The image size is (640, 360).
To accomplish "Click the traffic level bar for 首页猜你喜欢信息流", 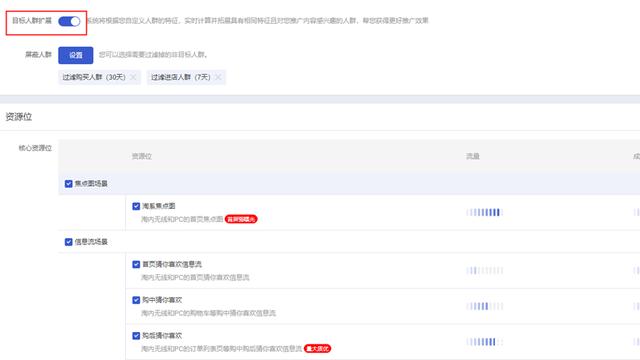I will point(484,270).
